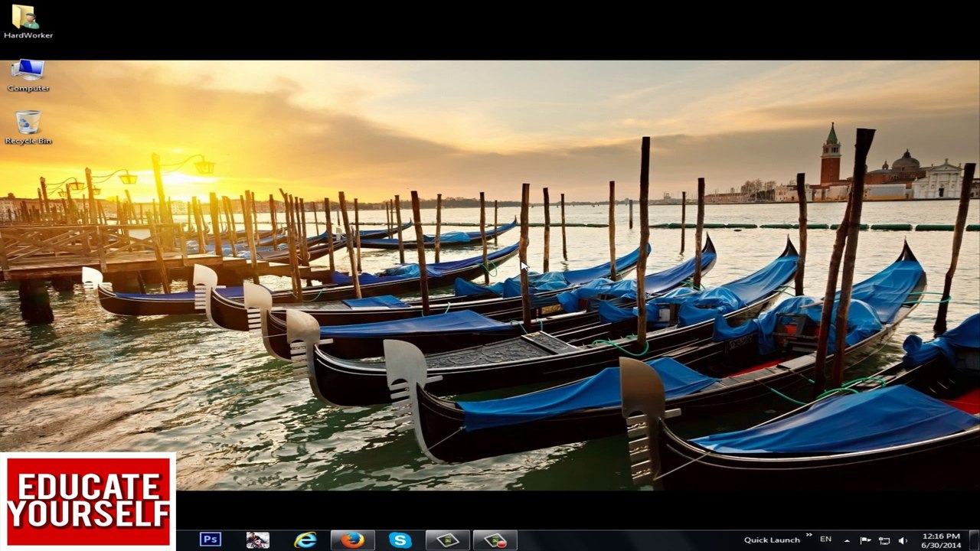980x551 pixels.
Task: Open the network tray icon
Action: tap(884, 540)
